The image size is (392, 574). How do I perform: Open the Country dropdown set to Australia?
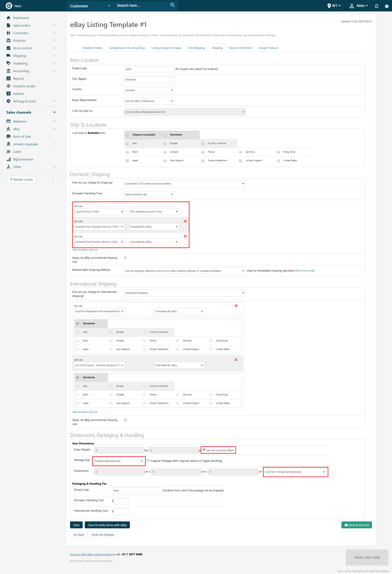pos(149,90)
